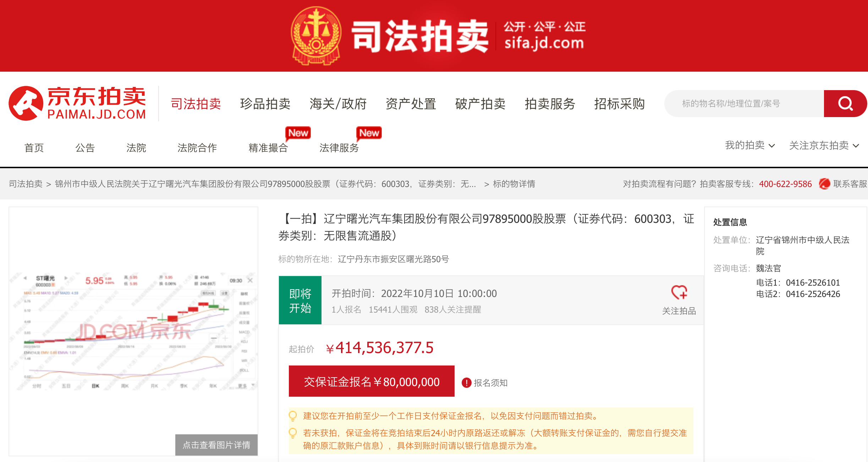The height and width of the screenshot is (462, 868).
Task: Click the search magnifier button
Action: coord(845,104)
